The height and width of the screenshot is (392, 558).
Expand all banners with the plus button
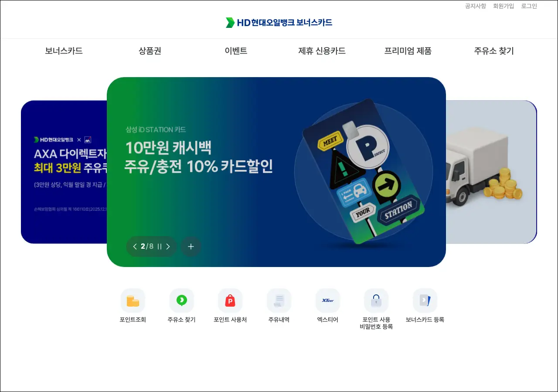[x=191, y=247]
